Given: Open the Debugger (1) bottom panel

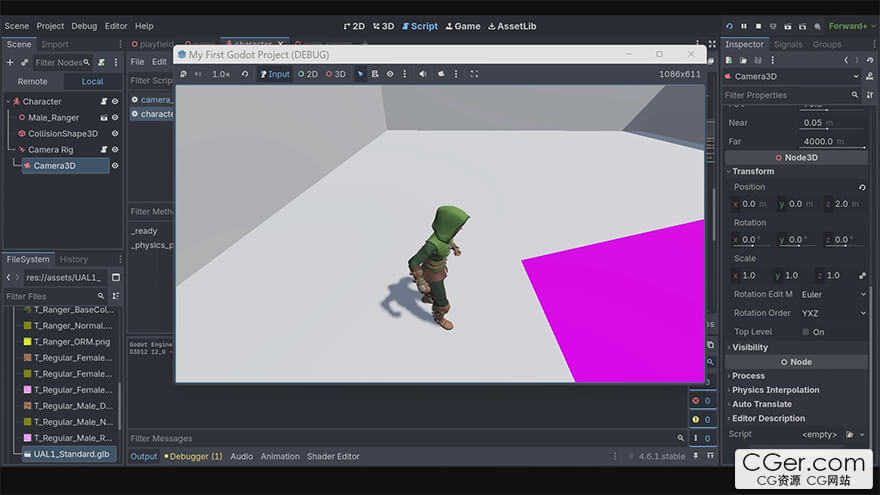Looking at the screenshot, I should click(x=193, y=456).
